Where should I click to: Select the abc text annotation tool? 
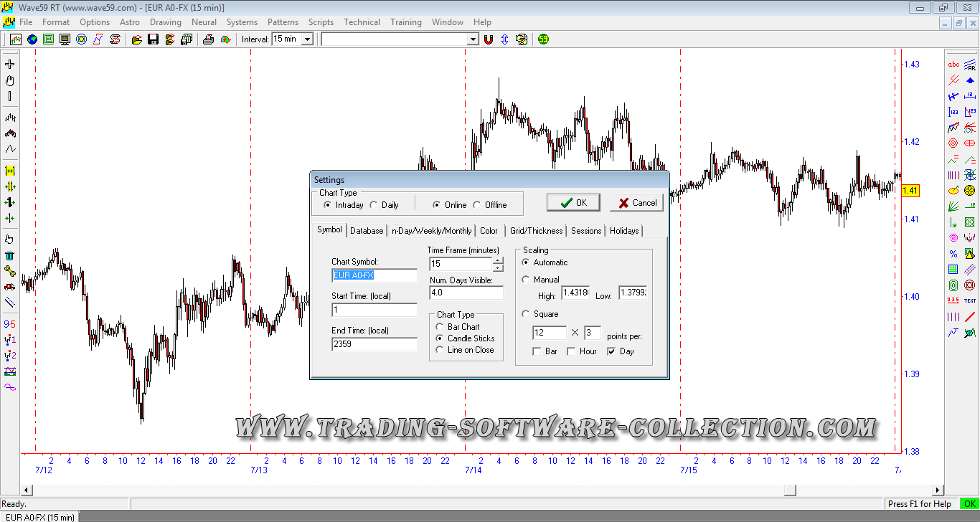click(953, 65)
